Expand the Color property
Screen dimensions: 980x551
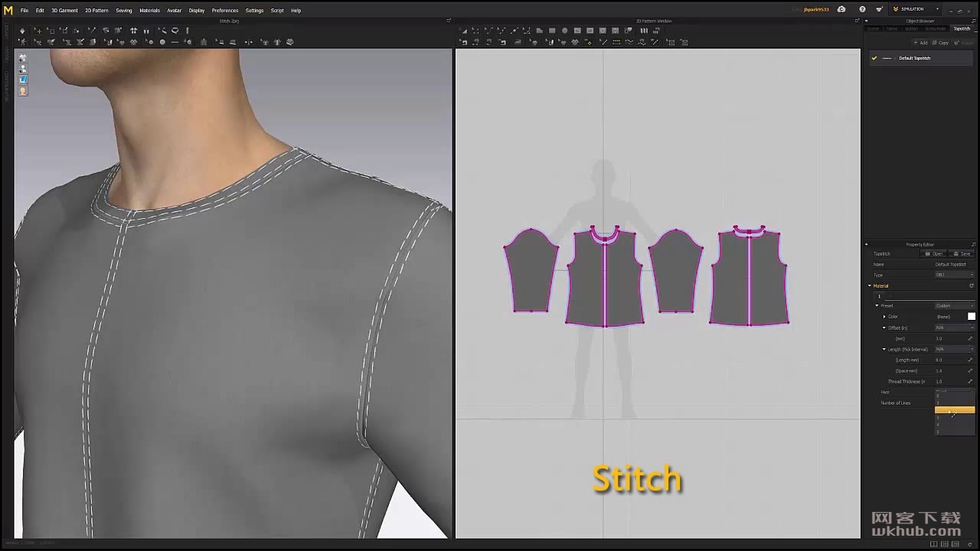(884, 316)
